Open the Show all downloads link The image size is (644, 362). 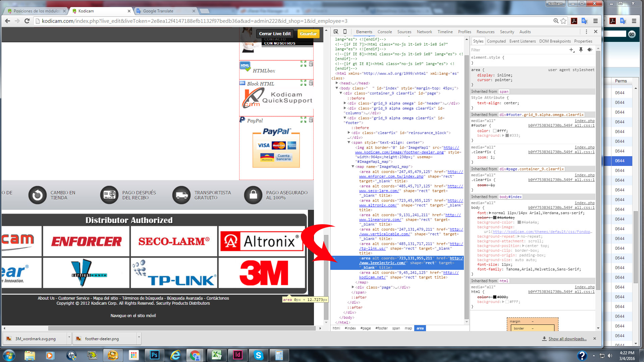(567, 339)
